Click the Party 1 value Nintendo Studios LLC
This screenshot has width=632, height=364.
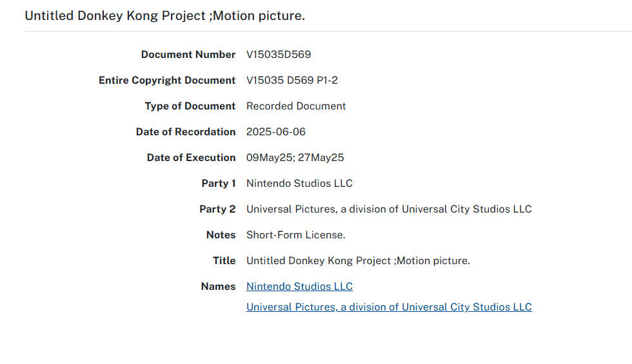tap(299, 184)
